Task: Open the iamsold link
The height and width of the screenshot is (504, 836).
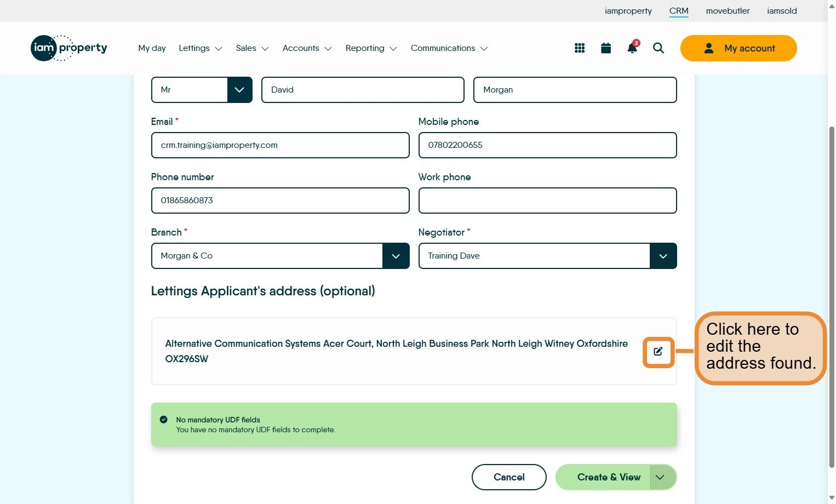Action: [x=782, y=11]
